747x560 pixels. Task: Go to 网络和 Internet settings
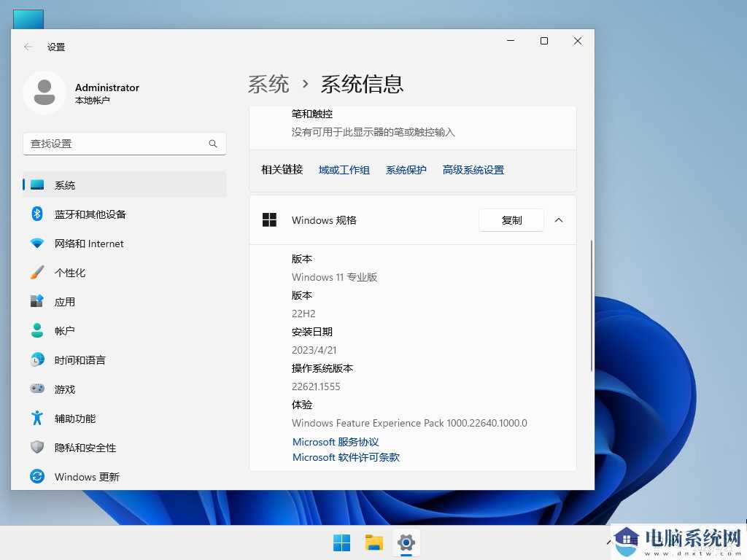pyautogui.click(x=124, y=244)
